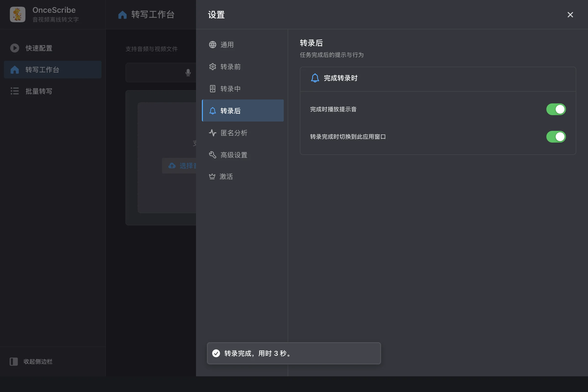Toggle 完成时播放提示音 switch off
Screen dimensions: 588x392
[556, 109]
